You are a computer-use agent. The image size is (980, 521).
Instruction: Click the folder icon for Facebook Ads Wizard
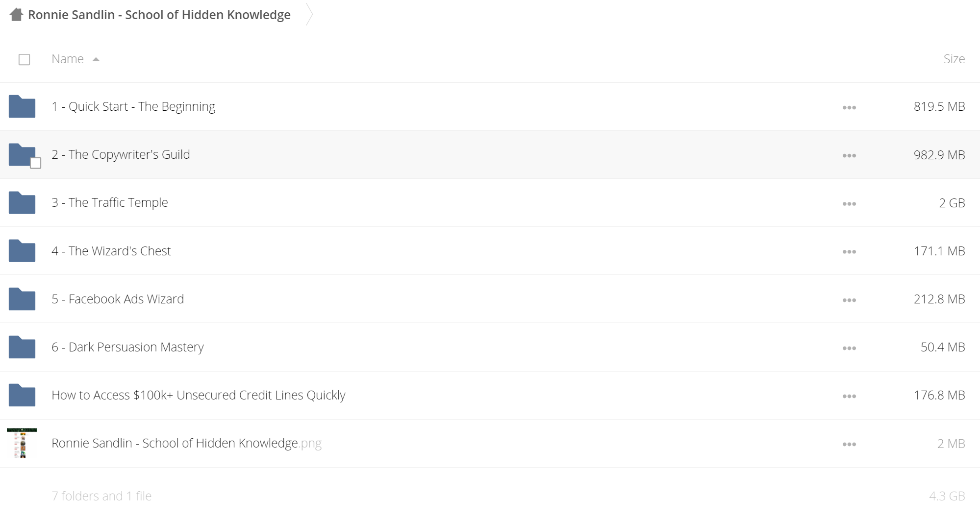22,299
